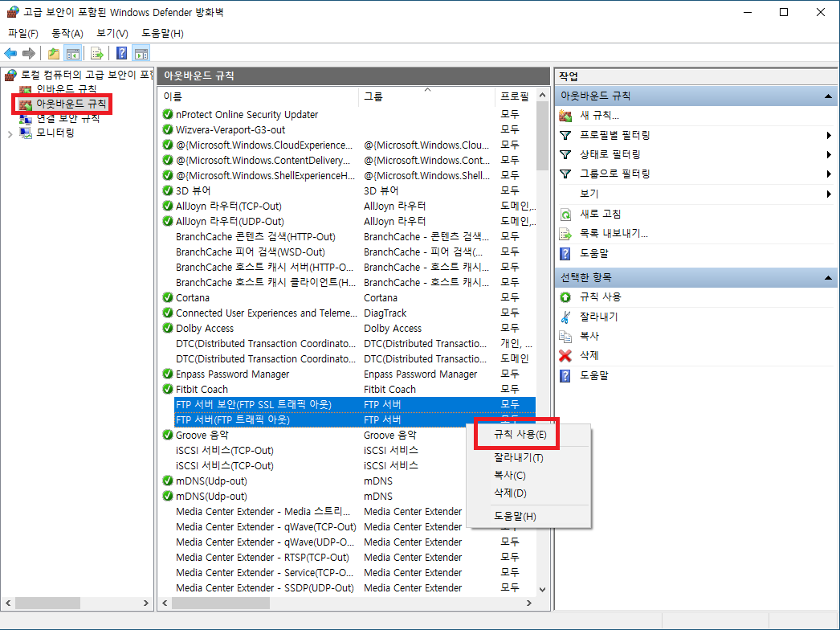
Task: Open the 동작(A) menu
Action: 67,33
